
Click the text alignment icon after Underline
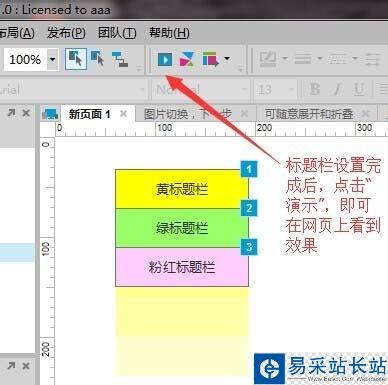[384, 89]
